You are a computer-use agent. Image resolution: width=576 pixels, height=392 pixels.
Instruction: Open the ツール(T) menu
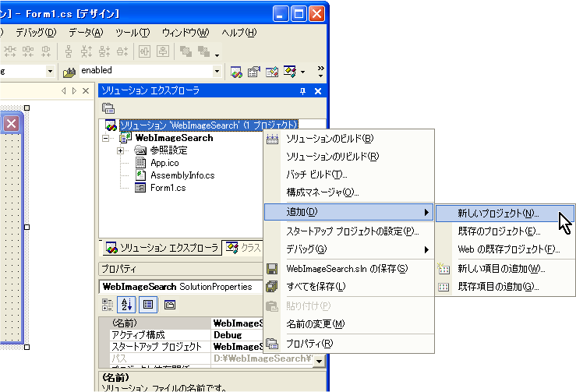coord(133,33)
